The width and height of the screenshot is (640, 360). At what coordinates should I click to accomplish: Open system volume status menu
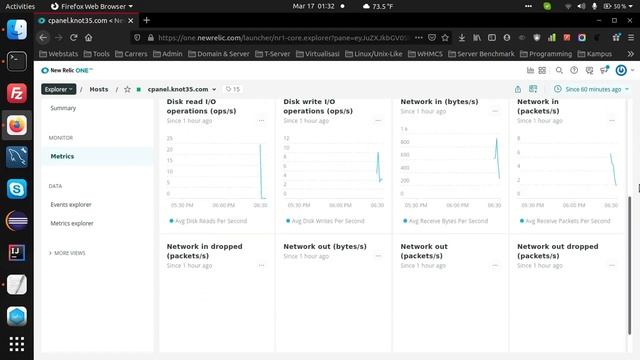581,6
